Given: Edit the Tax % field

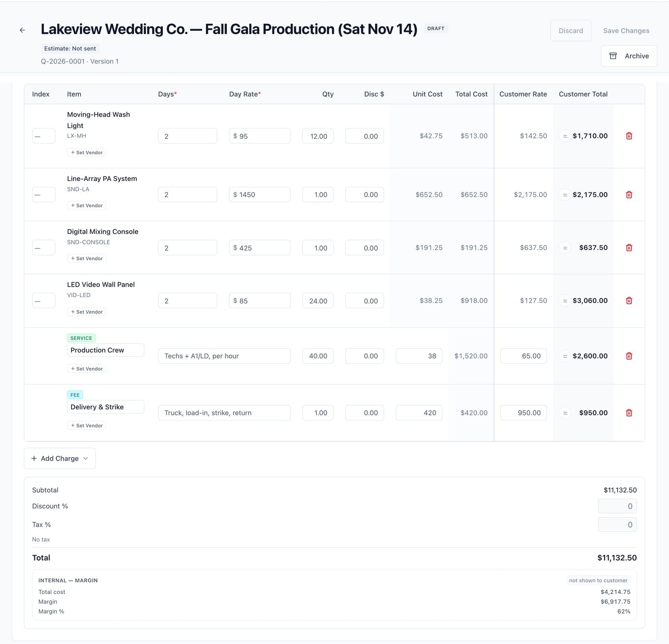Looking at the screenshot, I should pyautogui.click(x=617, y=524).
